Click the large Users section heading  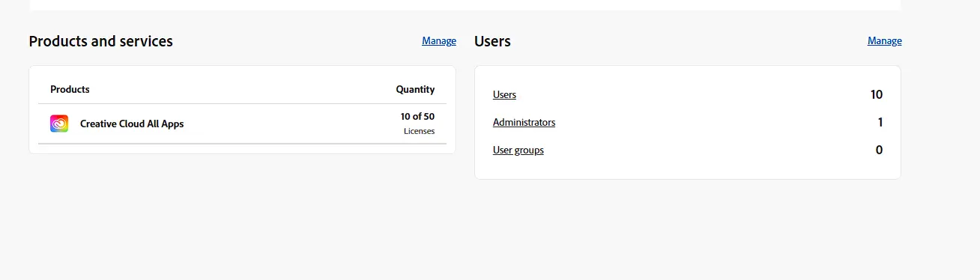(x=492, y=41)
